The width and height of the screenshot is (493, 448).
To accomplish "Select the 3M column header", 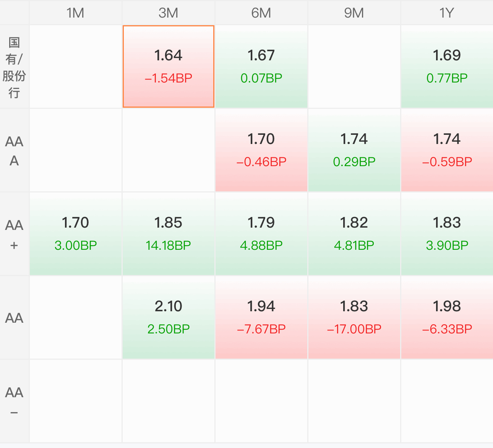I will (168, 13).
